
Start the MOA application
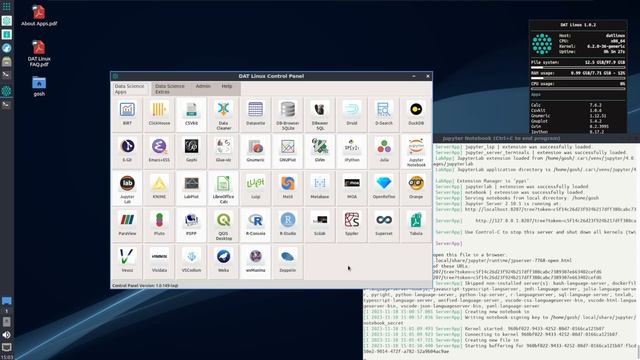click(x=352, y=188)
